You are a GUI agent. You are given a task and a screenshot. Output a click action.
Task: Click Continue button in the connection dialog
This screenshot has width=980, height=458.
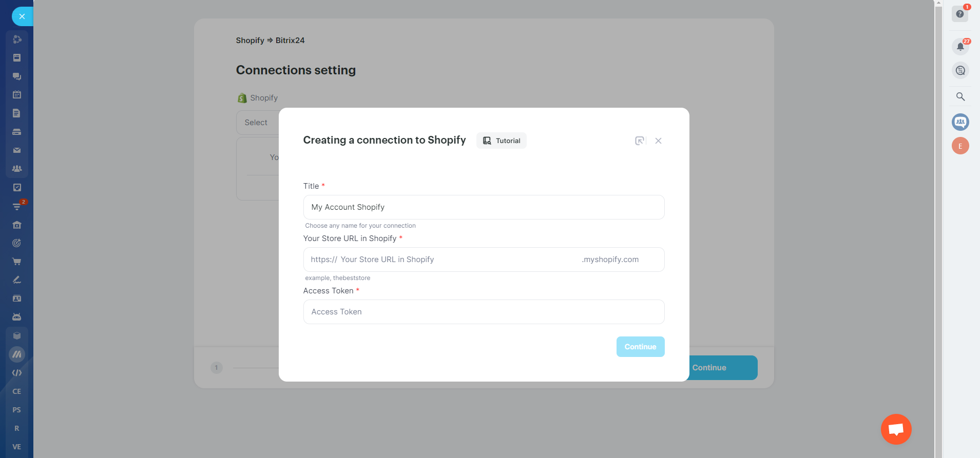pos(640,347)
